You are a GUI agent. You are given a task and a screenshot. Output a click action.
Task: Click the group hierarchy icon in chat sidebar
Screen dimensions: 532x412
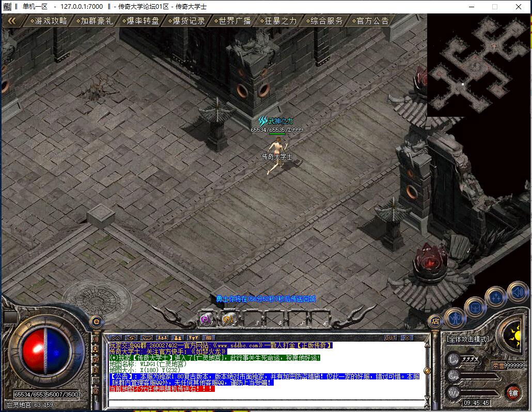96,349
